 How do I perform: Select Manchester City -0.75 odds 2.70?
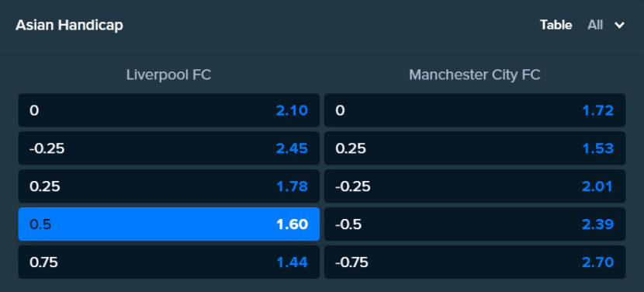tap(475, 262)
